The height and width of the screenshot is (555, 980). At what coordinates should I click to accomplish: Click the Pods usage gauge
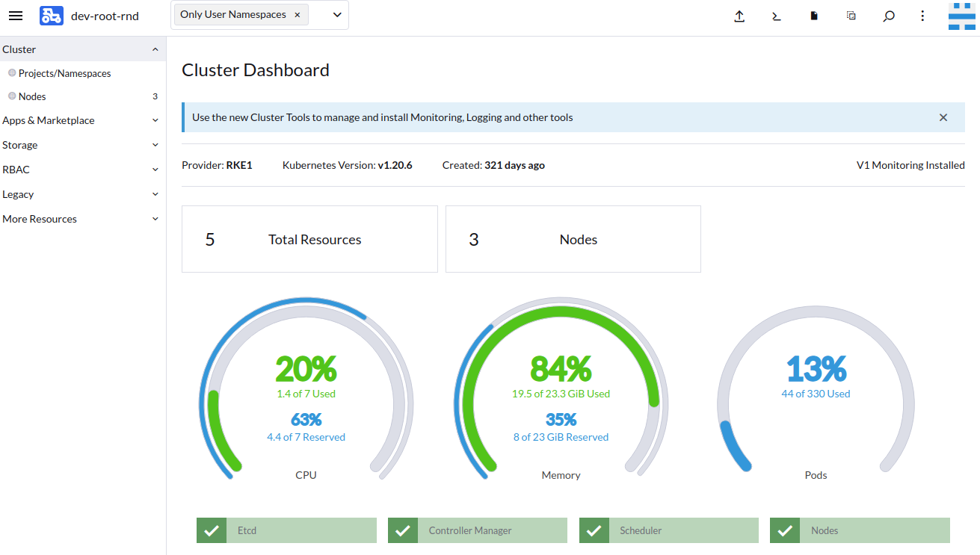click(816, 388)
